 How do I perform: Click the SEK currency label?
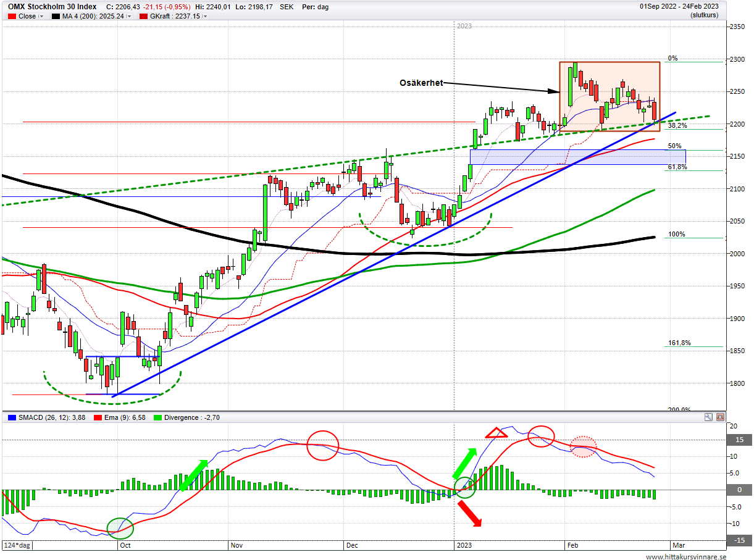[287, 7]
